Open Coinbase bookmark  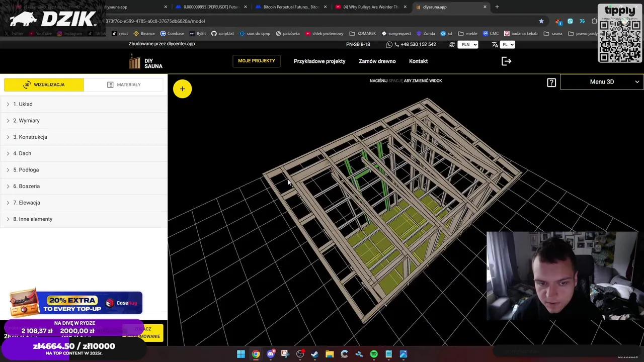point(172,34)
